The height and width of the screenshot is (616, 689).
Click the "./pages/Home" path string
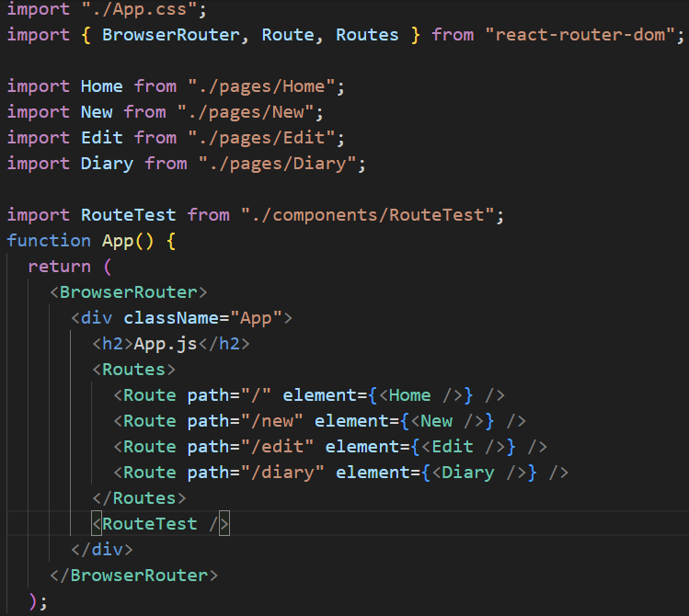coord(261,86)
